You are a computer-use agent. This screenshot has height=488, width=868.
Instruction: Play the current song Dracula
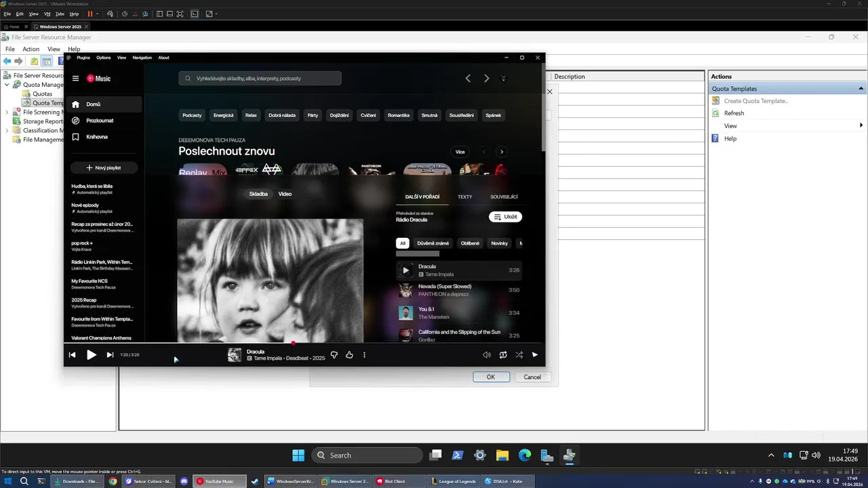tap(92, 354)
